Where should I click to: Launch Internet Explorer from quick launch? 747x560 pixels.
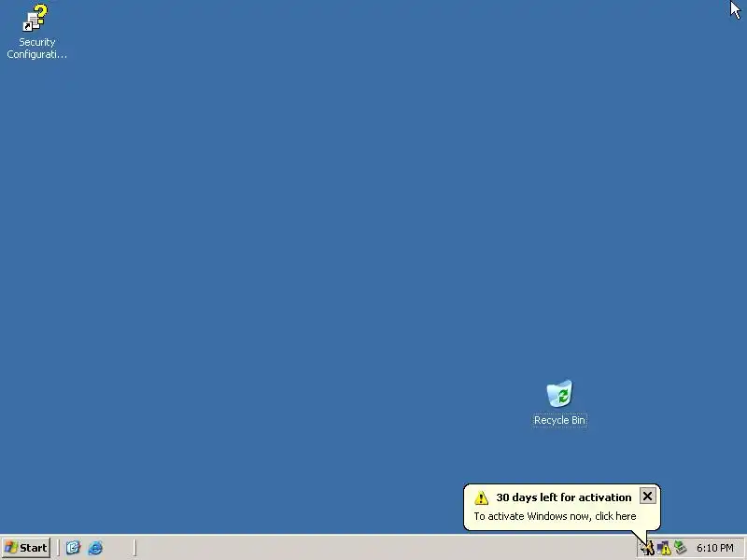[x=95, y=548]
